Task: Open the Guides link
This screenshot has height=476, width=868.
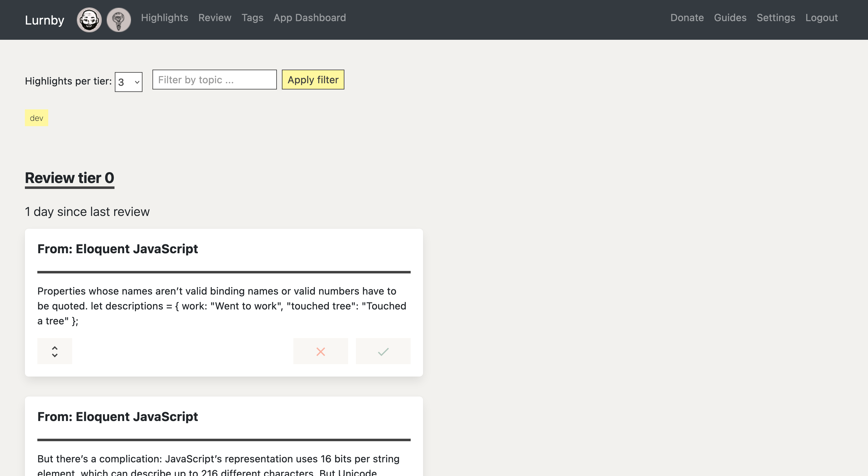Action: pos(730,17)
